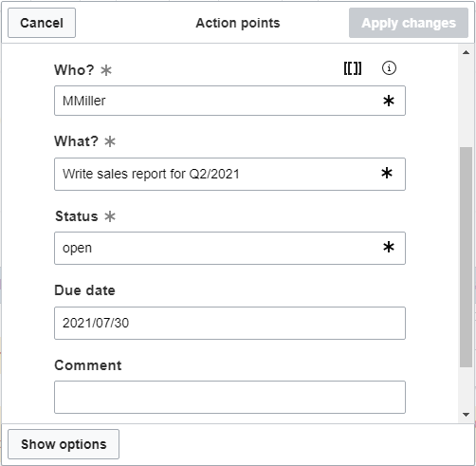The image size is (476, 466).
Task: Click into the What? sales report field
Action: tap(229, 174)
